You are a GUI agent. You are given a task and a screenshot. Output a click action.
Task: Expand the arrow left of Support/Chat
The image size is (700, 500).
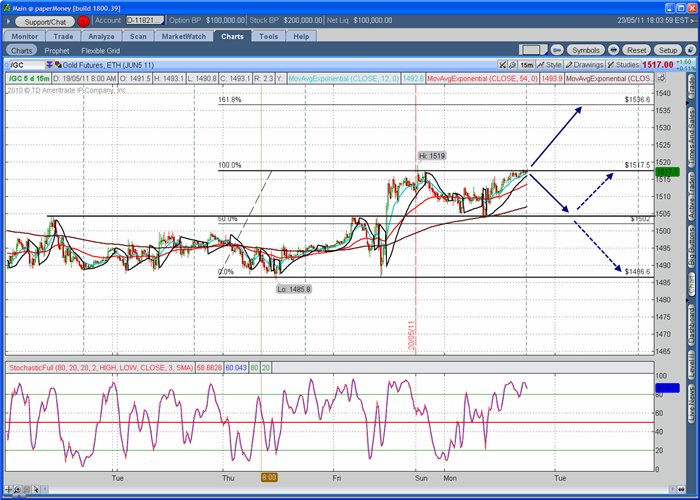tap(8, 21)
